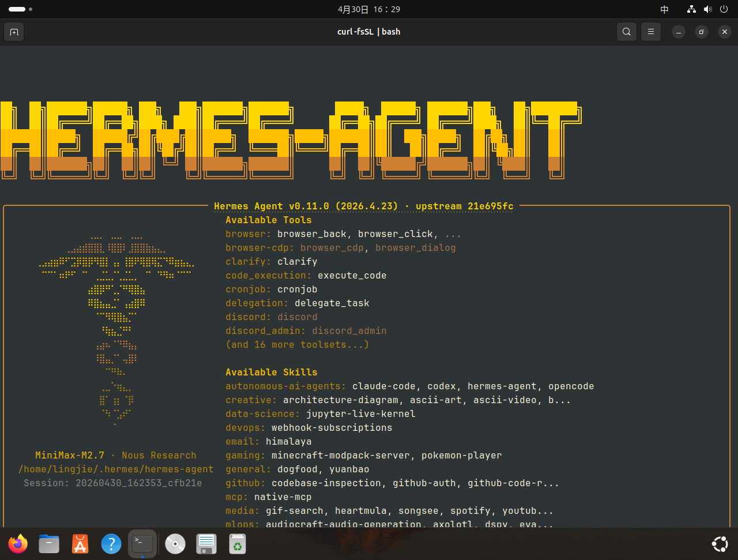Viewport: 738px width, 560px height.
Task: Click the 'codebase-inspection' skill name
Action: coord(326,483)
